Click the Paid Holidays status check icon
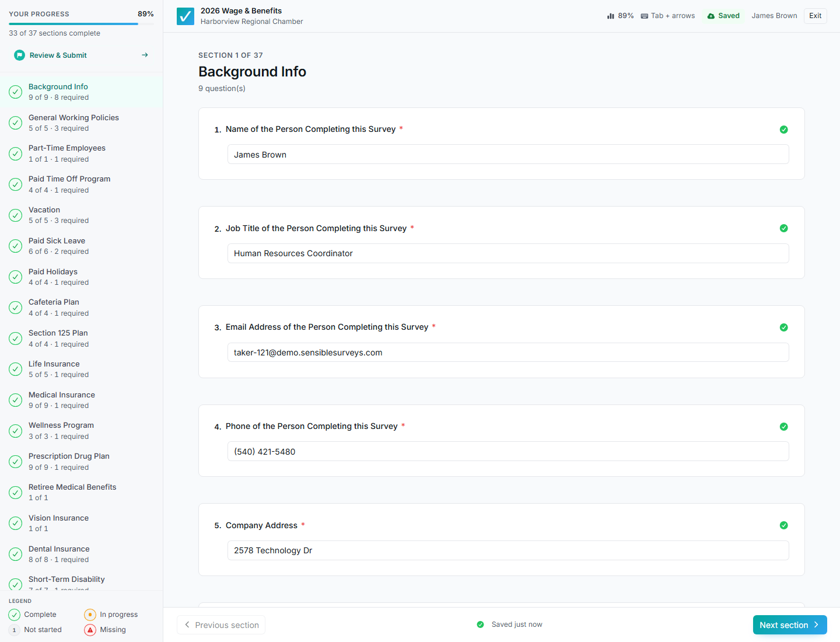Viewport: 840px width, 642px height. point(16,277)
